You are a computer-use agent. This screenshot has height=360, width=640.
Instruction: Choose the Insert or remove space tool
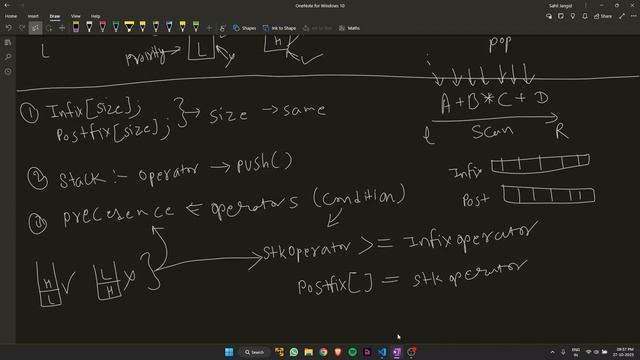tap(62, 28)
